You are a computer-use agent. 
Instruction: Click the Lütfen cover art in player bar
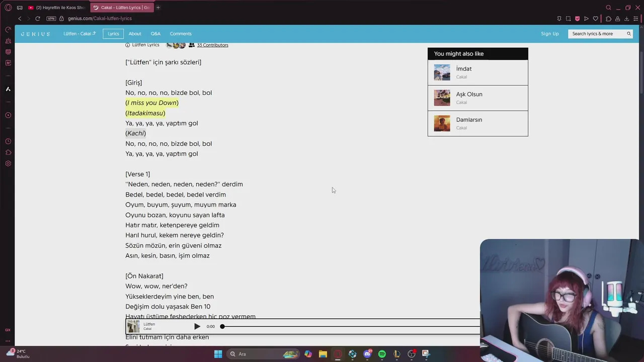click(x=133, y=326)
